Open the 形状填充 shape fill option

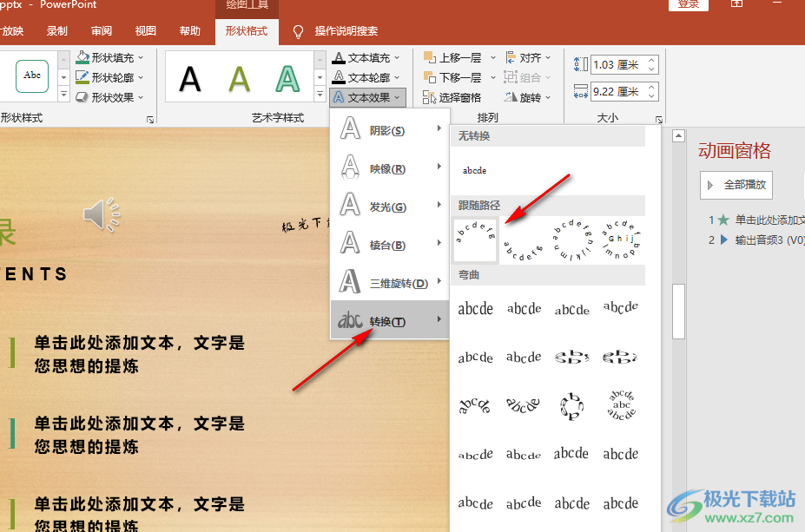pos(109,57)
